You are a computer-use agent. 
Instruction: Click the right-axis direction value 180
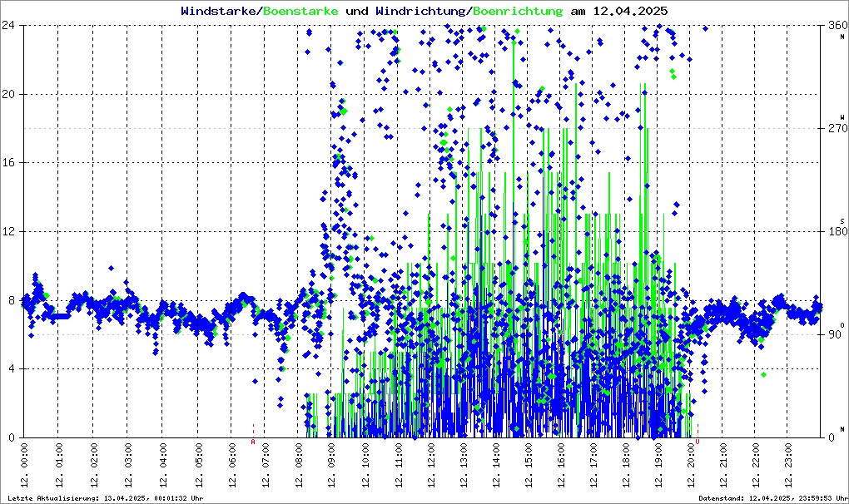(838, 231)
